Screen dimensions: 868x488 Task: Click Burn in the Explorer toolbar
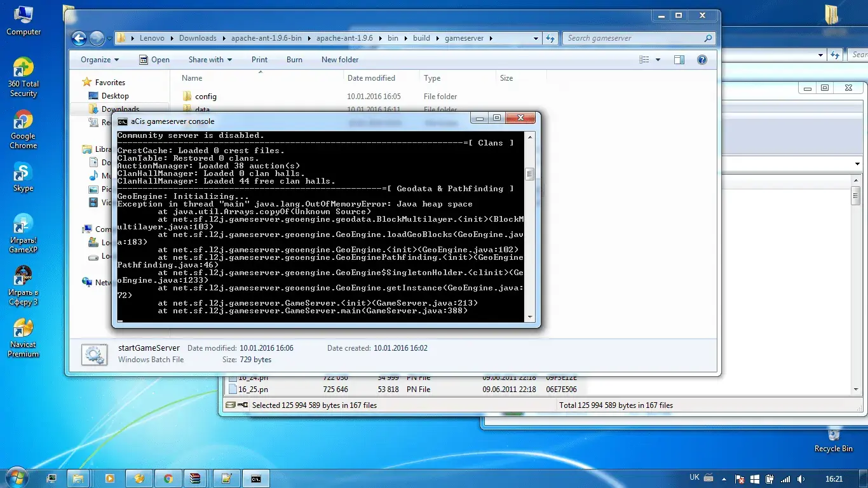click(294, 60)
